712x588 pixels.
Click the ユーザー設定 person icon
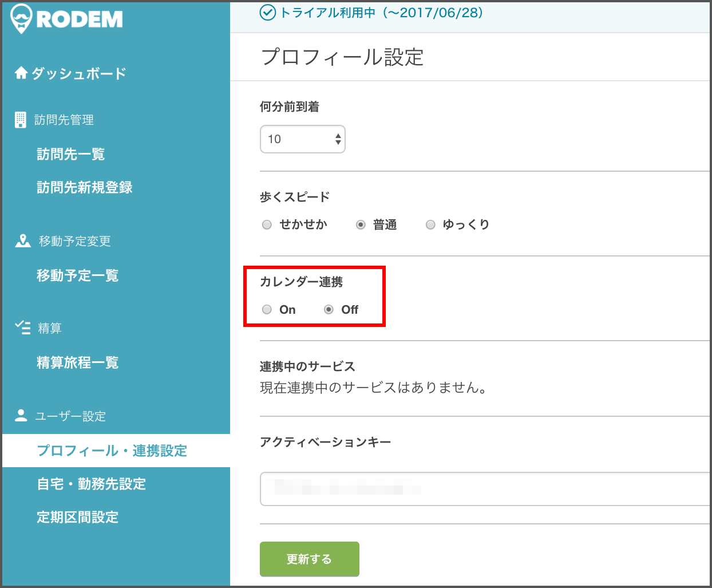[21, 416]
